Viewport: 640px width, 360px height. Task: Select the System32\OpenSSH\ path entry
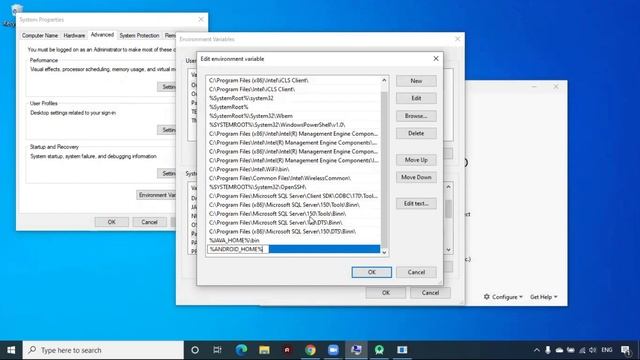tap(293, 187)
